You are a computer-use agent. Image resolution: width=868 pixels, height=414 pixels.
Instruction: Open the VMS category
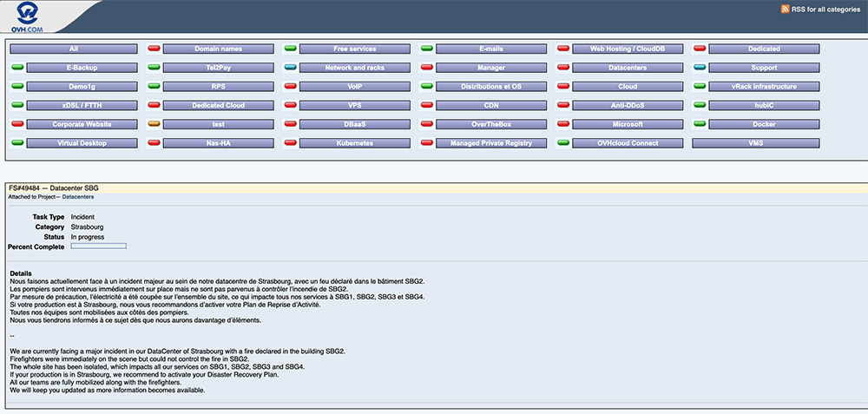tap(756, 143)
